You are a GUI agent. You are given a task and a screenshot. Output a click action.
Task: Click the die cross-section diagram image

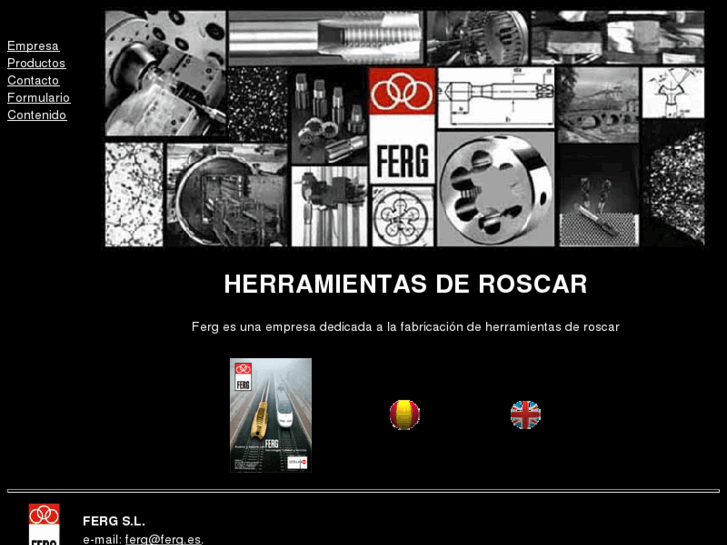(x=403, y=216)
